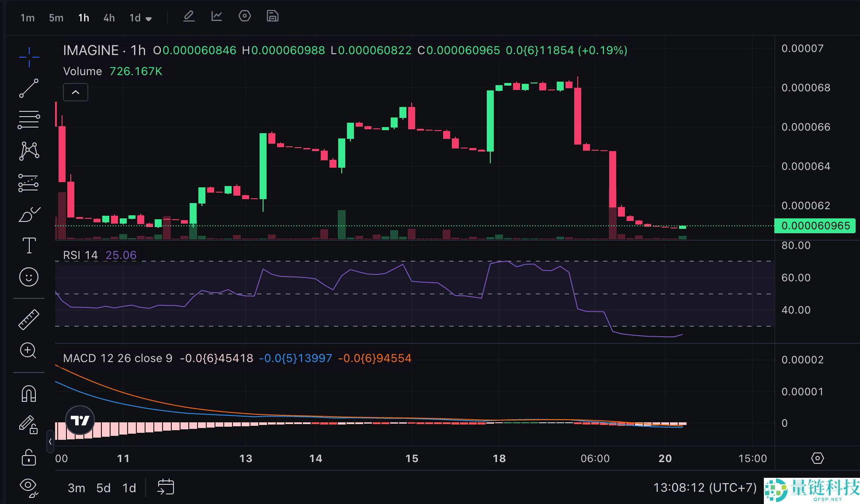Open the go to date calendar
This screenshot has height=504, width=860.
point(166,487)
